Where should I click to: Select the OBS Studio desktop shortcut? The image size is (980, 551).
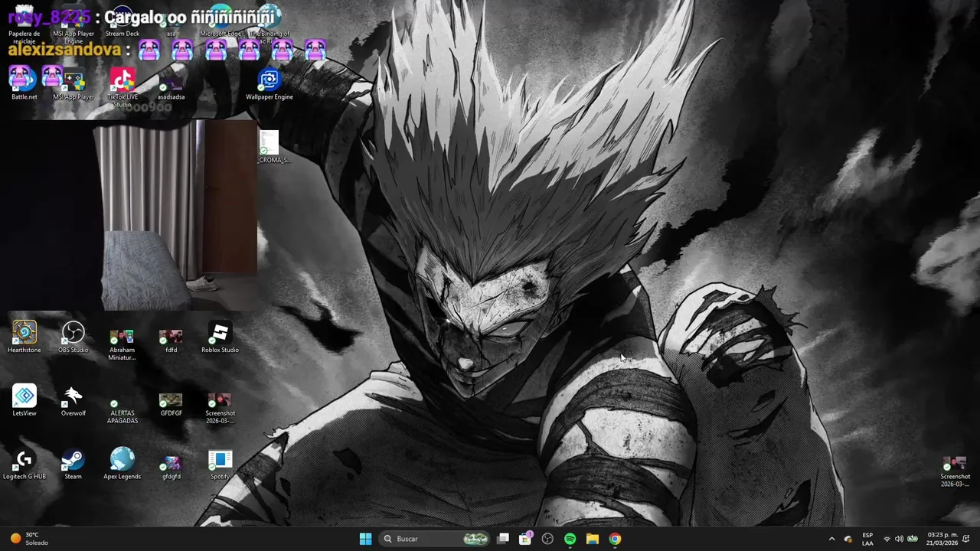point(73,337)
